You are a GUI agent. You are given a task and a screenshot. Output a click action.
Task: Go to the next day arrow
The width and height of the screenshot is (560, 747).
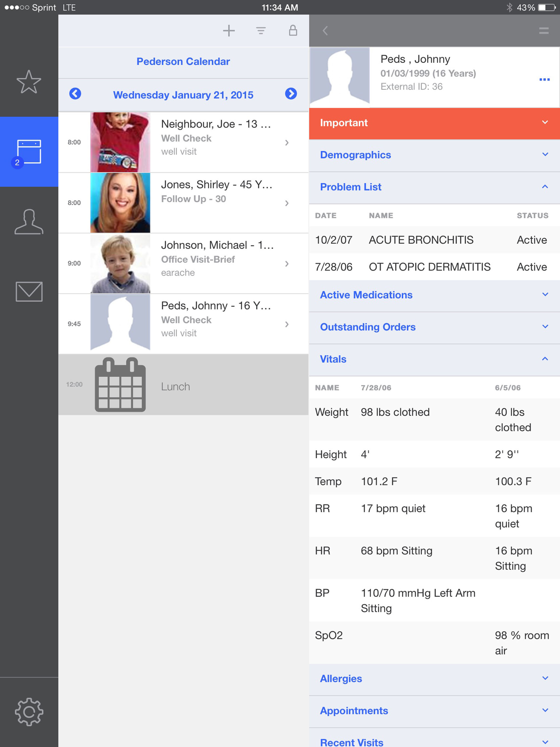pos(291,94)
